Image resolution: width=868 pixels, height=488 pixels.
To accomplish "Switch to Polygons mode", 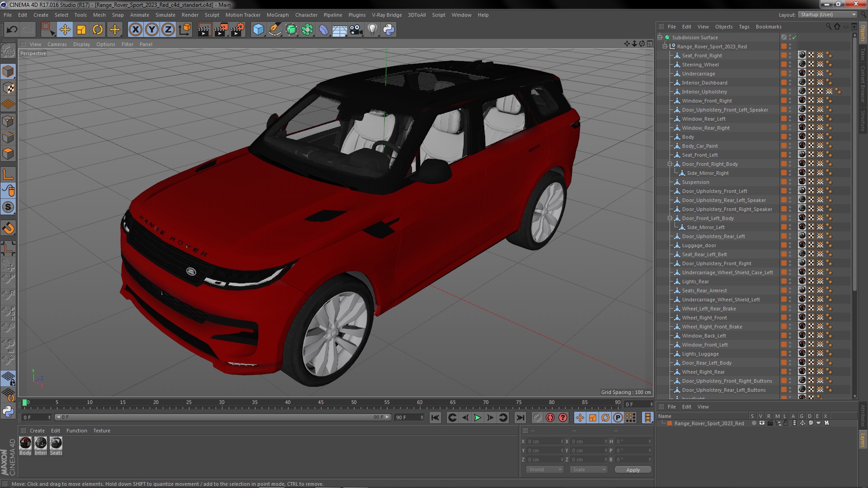I will pyautogui.click(x=8, y=154).
